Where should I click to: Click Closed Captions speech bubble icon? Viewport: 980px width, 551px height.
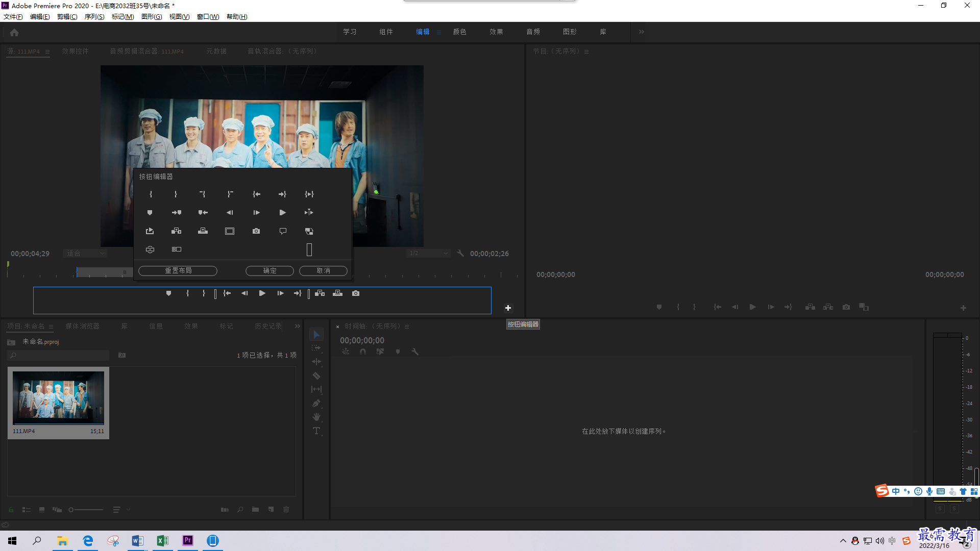pos(283,231)
